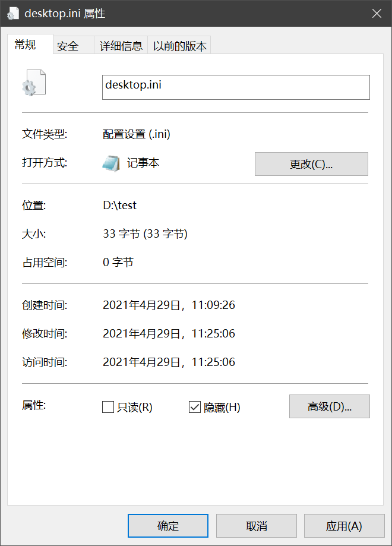Click the 应用(A) button
Screen dimensions: 392x546
tap(344, 526)
